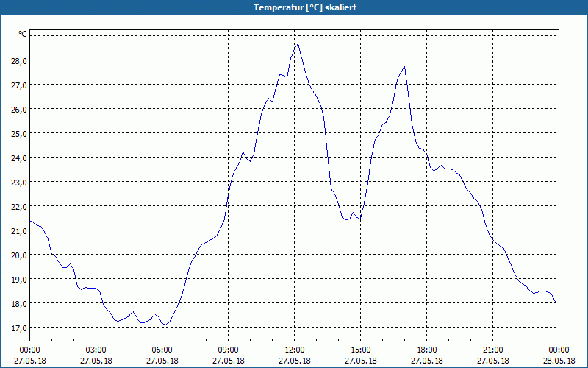Screen dimensions: 588x368
Task: Click the curve minimum just after 06:00
Action: [165, 325]
